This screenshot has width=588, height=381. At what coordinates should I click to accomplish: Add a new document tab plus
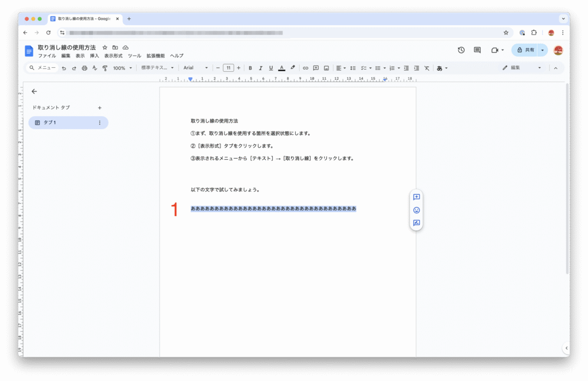coord(99,107)
